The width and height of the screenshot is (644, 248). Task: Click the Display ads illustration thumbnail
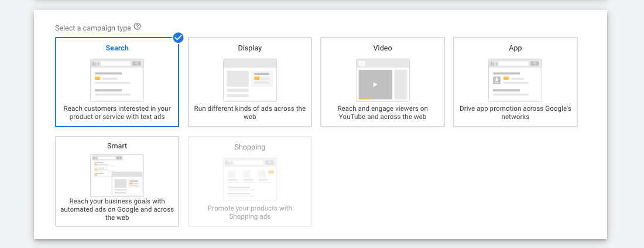coord(250,80)
